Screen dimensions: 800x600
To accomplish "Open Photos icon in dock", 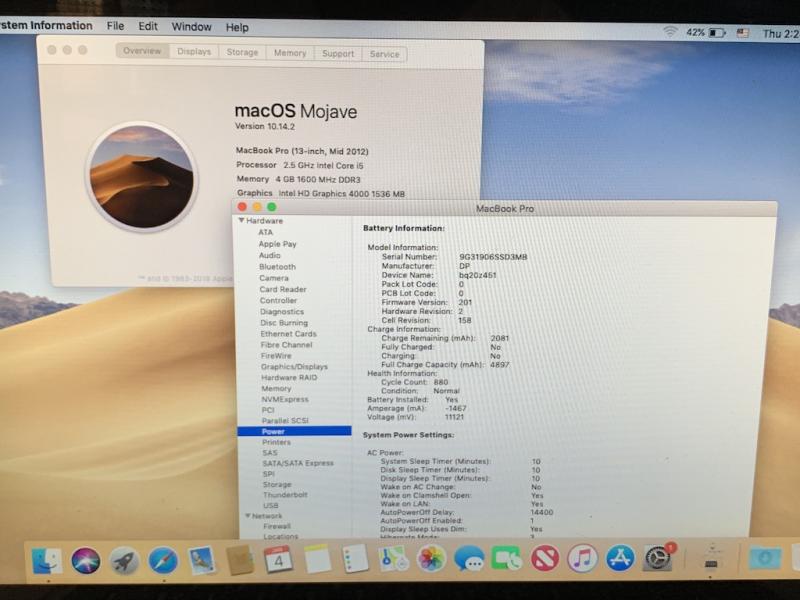I will pos(431,558).
